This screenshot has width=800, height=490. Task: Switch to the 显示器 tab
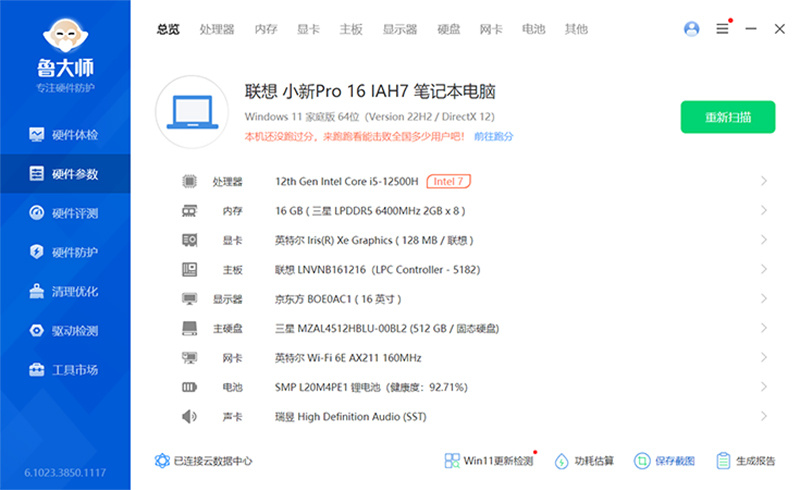[400, 30]
